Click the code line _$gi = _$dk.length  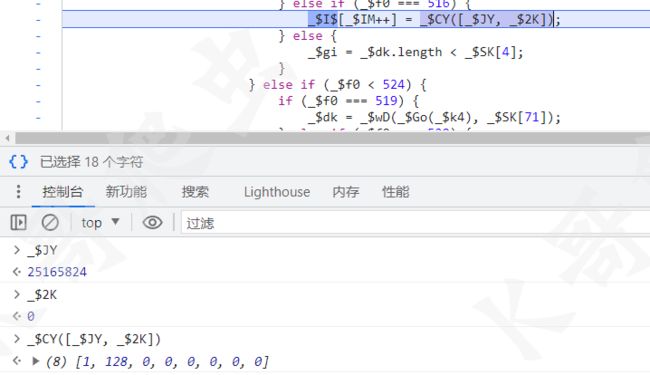tap(415, 52)
